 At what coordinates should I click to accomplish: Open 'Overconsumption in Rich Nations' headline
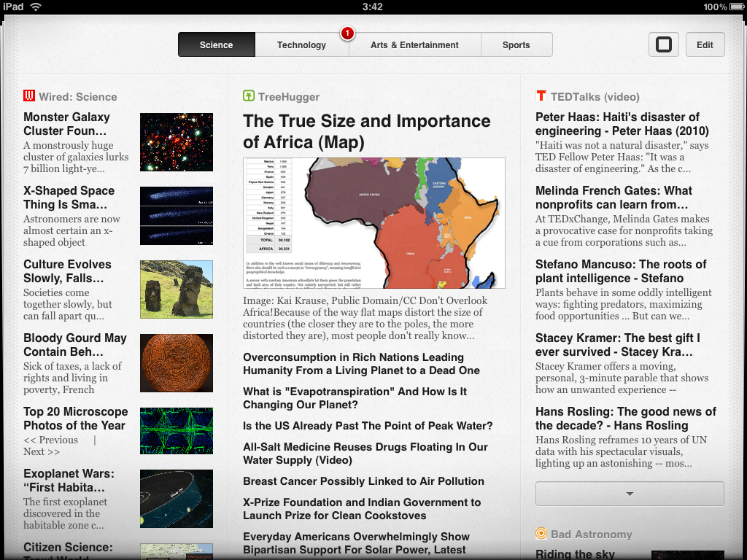coord(361,364)
